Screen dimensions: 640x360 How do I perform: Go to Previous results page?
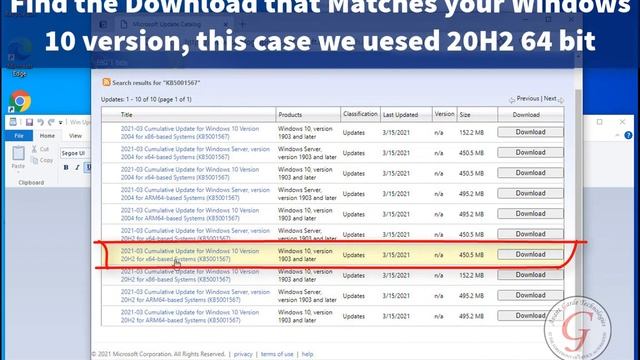pyautogui.click(x=527, y=99)
